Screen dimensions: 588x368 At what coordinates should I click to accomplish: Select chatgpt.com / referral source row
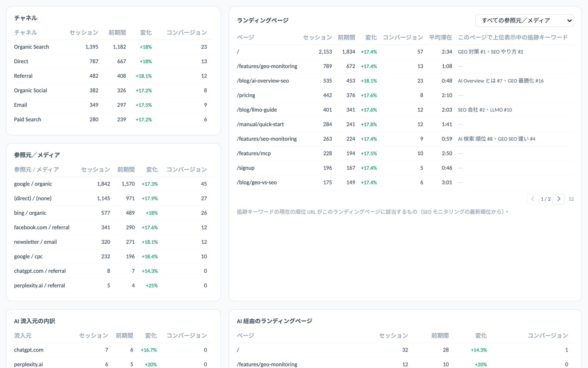pyautogui.click(x=113, y=271)
